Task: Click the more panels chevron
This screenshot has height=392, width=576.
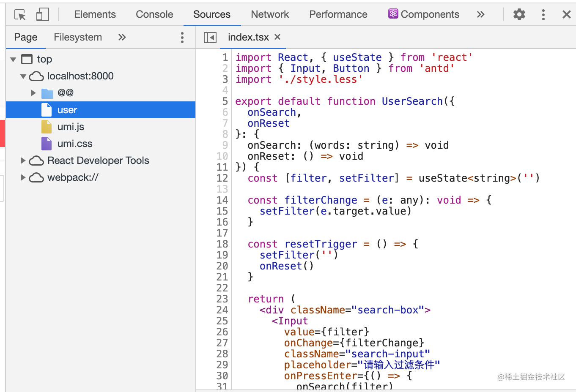Action: (481, 14)
